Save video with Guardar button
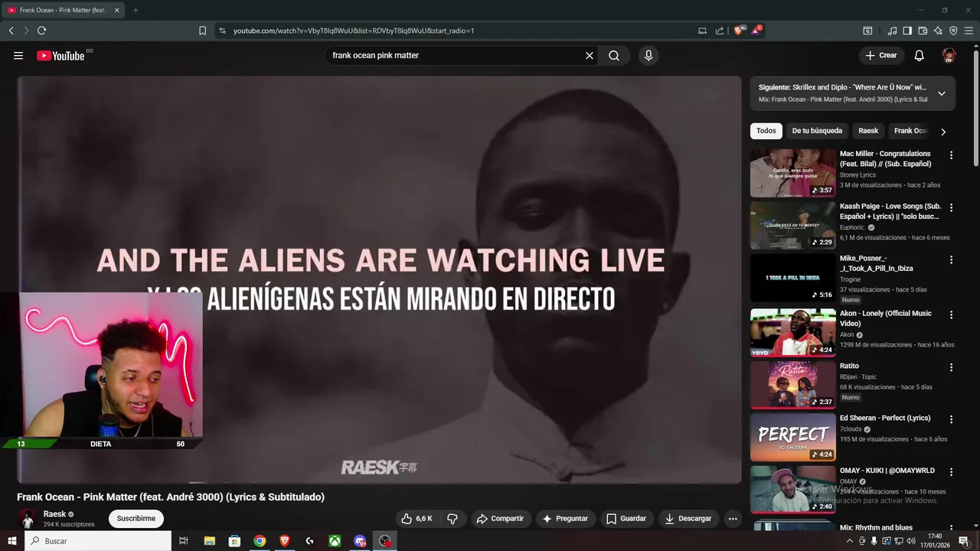 (x=626, y=518)
